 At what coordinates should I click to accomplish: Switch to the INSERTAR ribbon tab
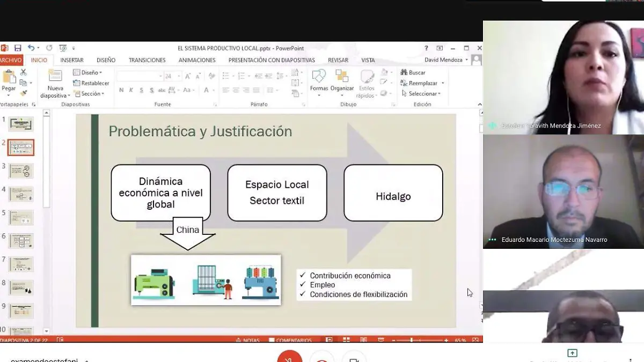click(71, 60)
